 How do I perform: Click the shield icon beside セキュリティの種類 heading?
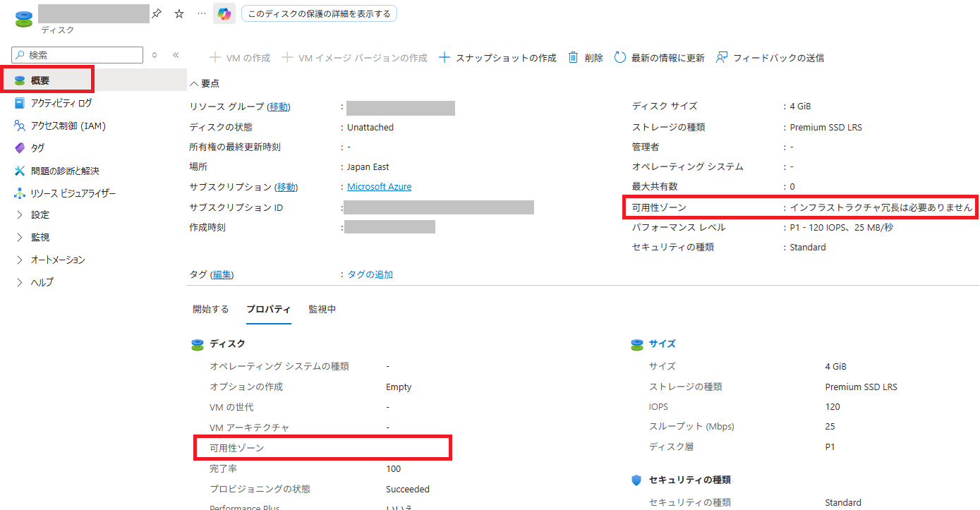[636, 480]
